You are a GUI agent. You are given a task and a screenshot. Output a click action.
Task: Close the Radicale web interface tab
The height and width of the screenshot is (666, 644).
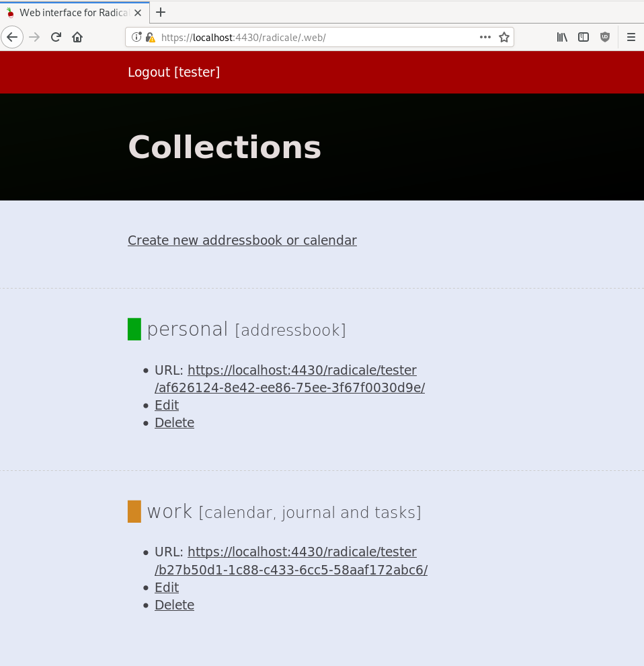pos(138,13)
